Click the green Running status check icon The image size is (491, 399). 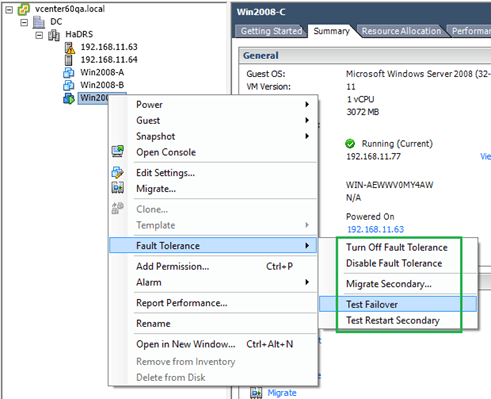point(350,144)
